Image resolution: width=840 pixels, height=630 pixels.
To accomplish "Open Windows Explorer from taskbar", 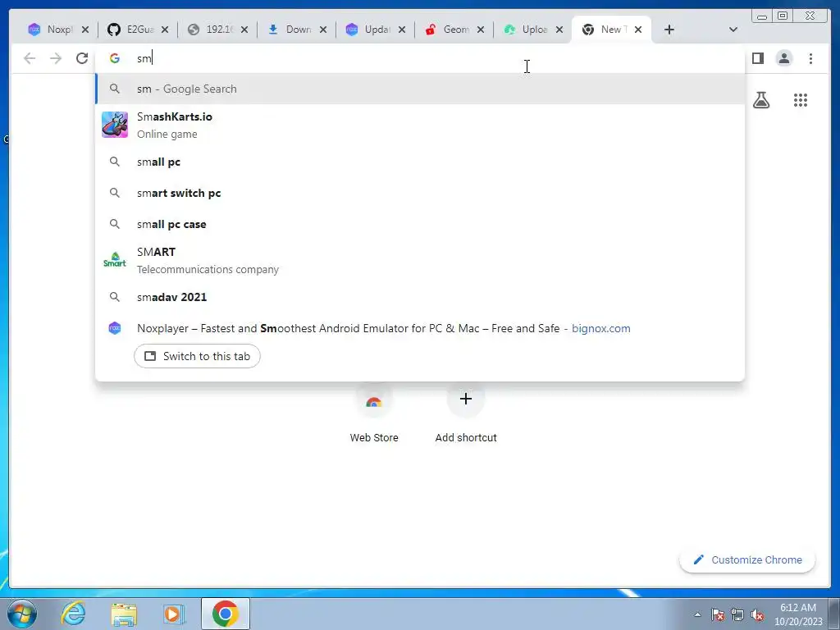I will (x=124, y=614).
